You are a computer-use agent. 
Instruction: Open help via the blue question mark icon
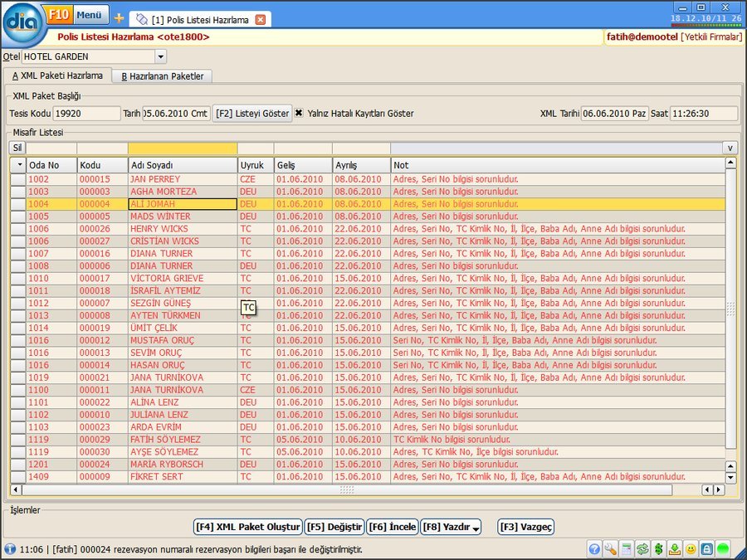(x=594, y=549)
